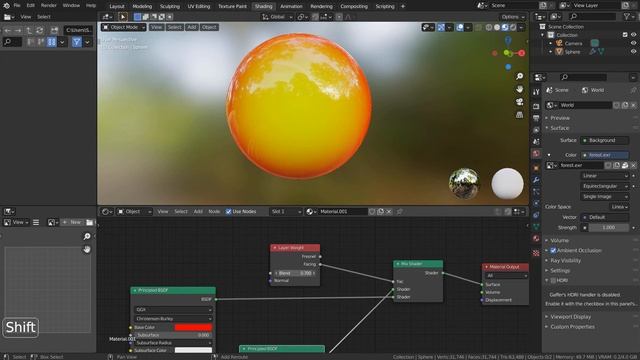This screenshot has width=640, height=360.
Task: Click the red X axis gizmo ball
Action: (x=521, y=53)
